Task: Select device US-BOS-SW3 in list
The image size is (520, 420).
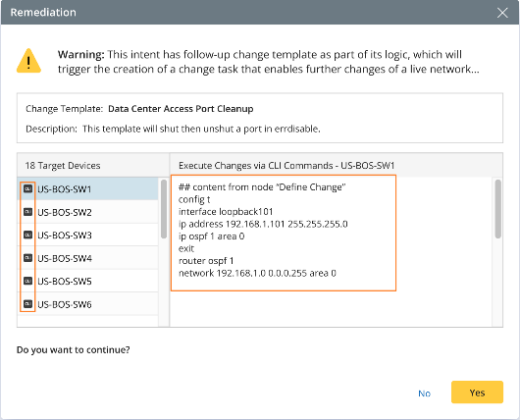Action: coord(88,235)
